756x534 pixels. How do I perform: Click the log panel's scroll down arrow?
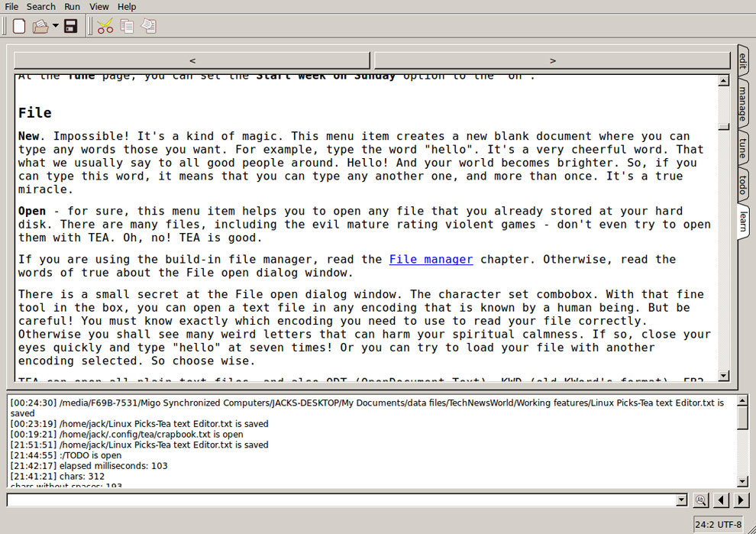click(x=742, y=481)
